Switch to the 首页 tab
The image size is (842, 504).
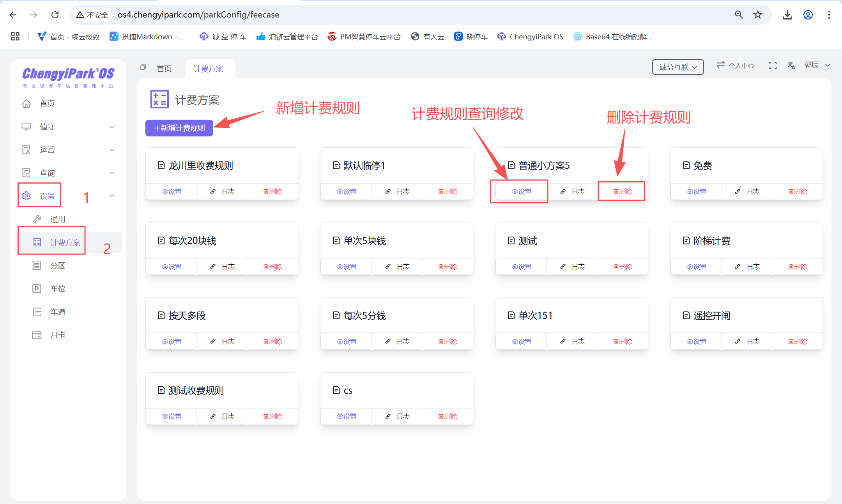pyautogui.click(x=164, y=68)
